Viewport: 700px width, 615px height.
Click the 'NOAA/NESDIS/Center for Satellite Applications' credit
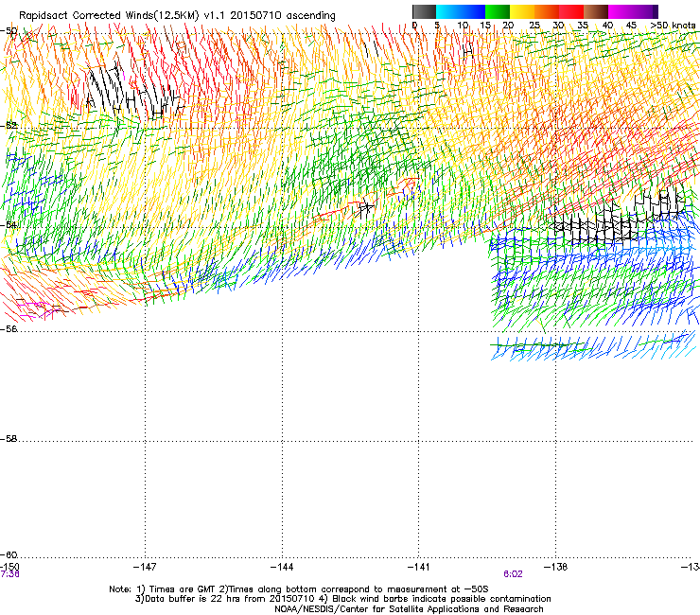409,609
